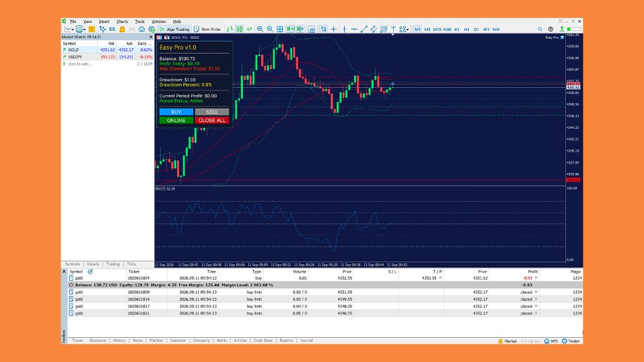Viewport: 644px width, 362px height.
Task: Open the VPS cloud icon in toolbar
Action: (x=142, y=29)
